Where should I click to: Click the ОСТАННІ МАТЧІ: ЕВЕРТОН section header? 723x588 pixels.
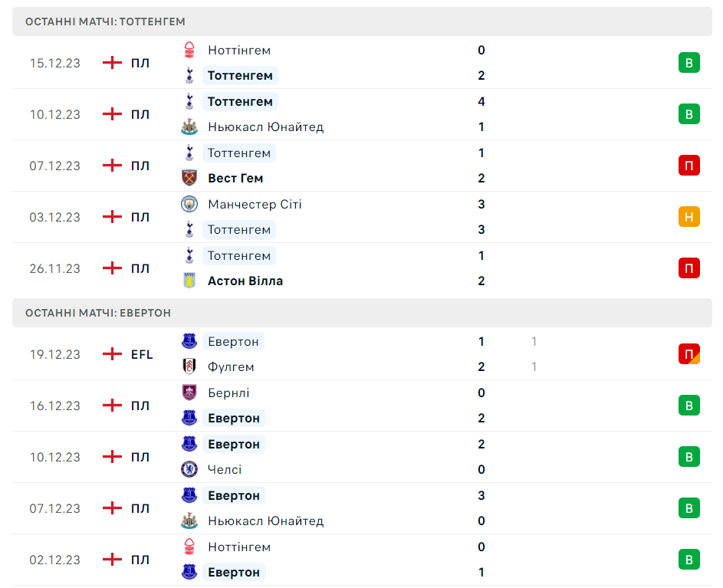tap(98, 313)
